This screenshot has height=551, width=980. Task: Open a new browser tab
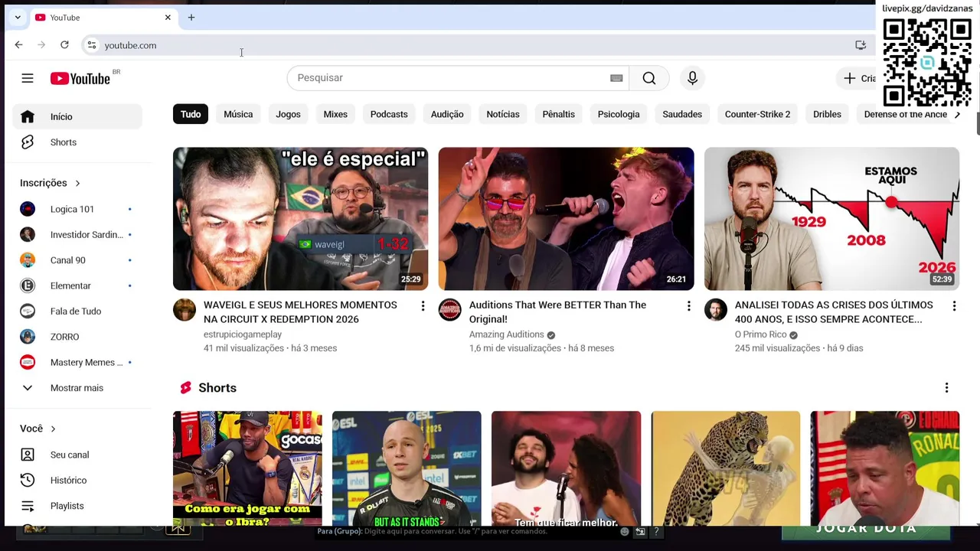pos(191,18)
